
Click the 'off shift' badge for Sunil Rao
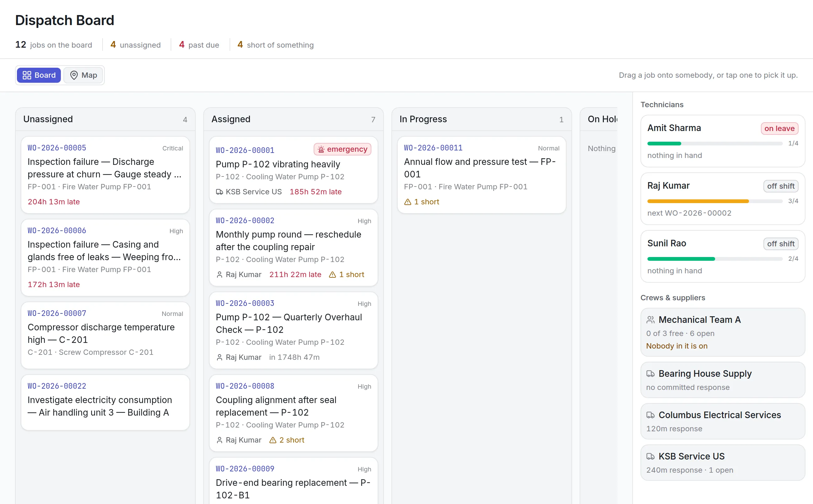tap(781, 244)
